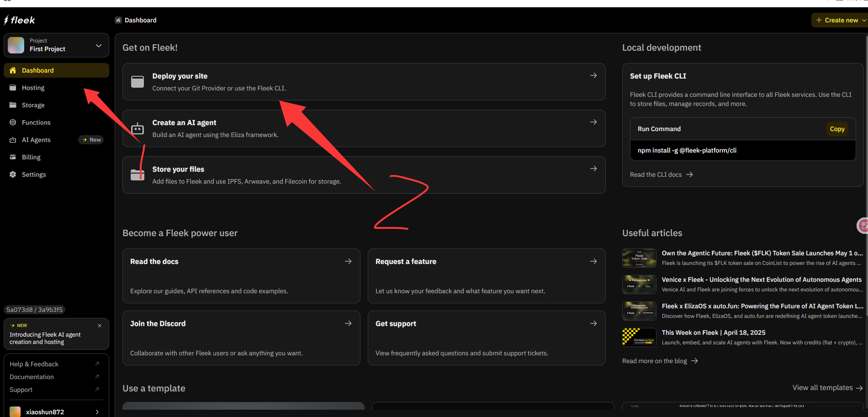Expand the First Project selector dropdown
This screenshot has height=417, width=868.
(98, 46)
